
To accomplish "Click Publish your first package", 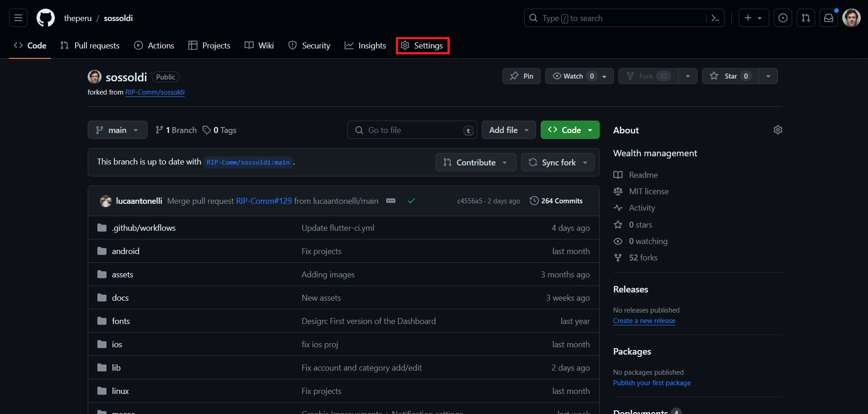I will click(652, 383).
